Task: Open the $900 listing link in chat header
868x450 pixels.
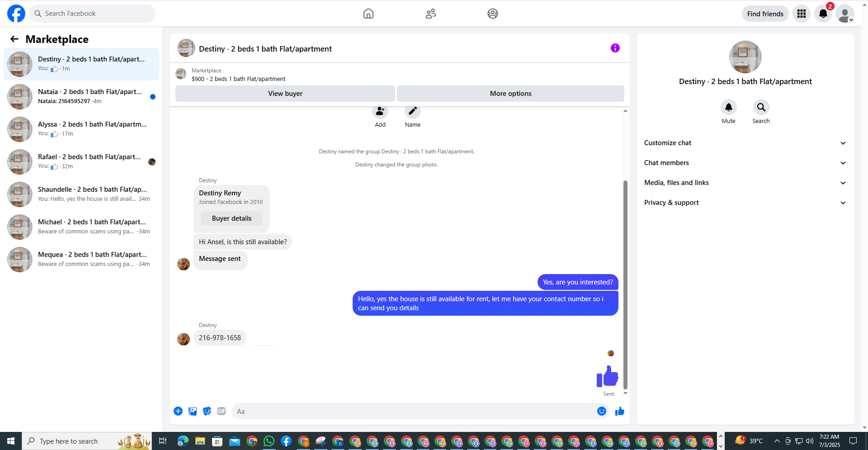Action: pos(238,79)
